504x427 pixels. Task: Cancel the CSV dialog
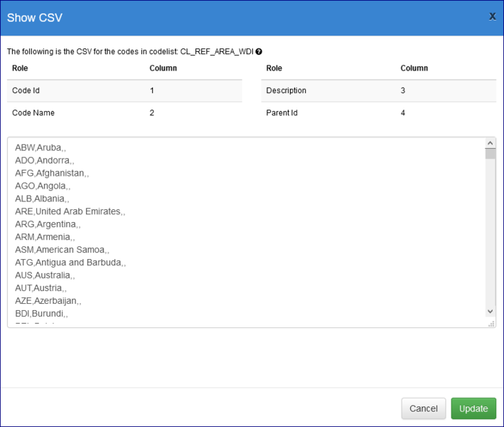click(424, 408)
